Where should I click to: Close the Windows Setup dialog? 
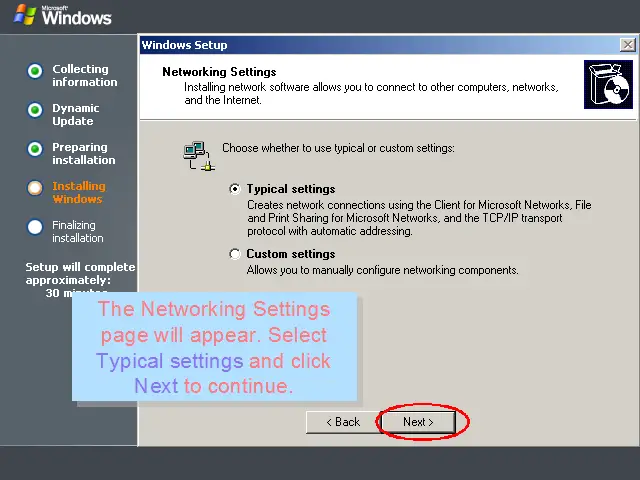click(x=627, y=45)
